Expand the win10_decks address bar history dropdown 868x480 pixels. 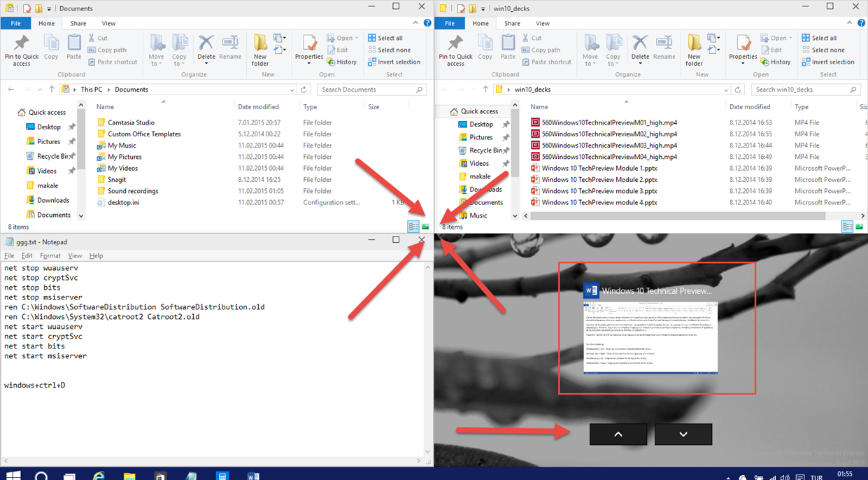[x=726, y=90]
